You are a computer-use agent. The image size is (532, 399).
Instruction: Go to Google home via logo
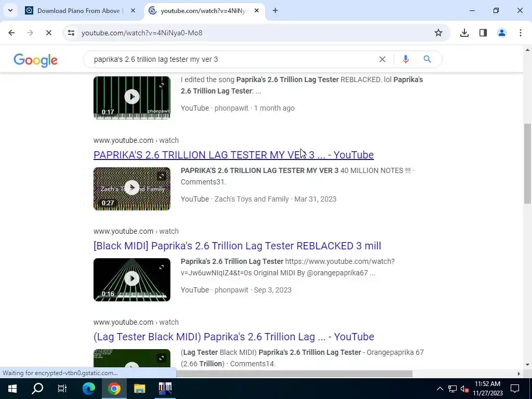pos(36,60)
